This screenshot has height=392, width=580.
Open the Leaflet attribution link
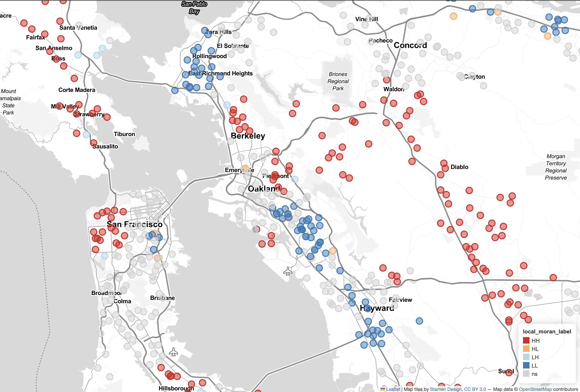pyautogui.click(x=393, y=389)
